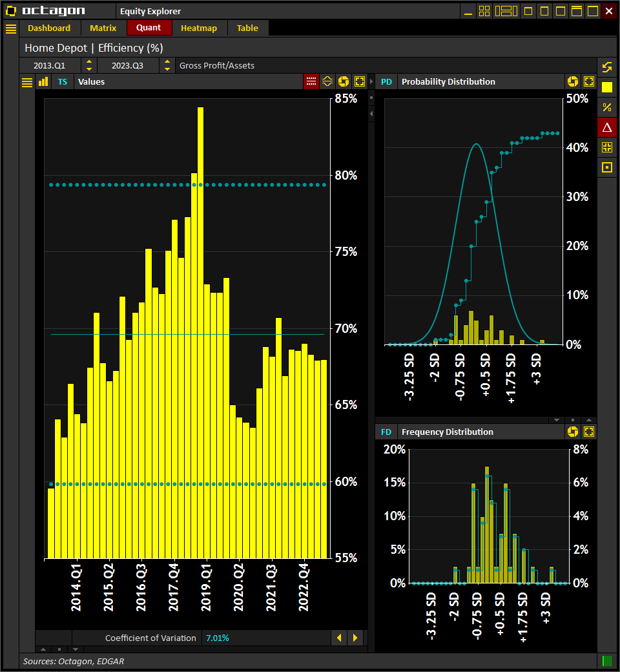Screen dimensions: 620x672
Task: Click the left-pointing splitter arrow below the 85% label
Action: (371, 114)
